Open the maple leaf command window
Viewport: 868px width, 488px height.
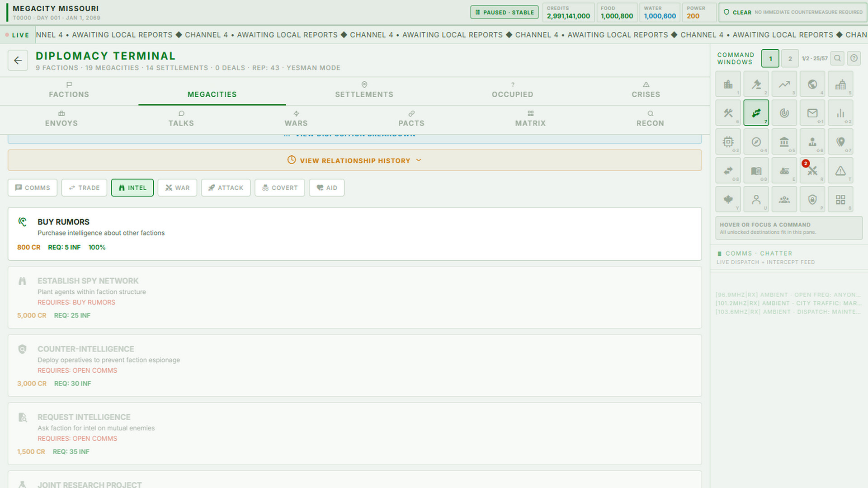(x=728, y=199)
